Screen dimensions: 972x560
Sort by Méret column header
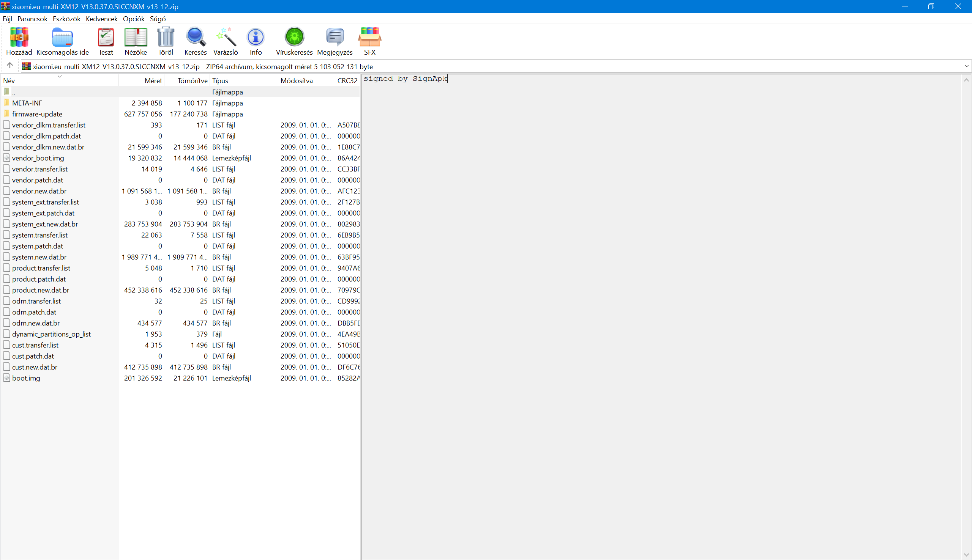[142, 80]
